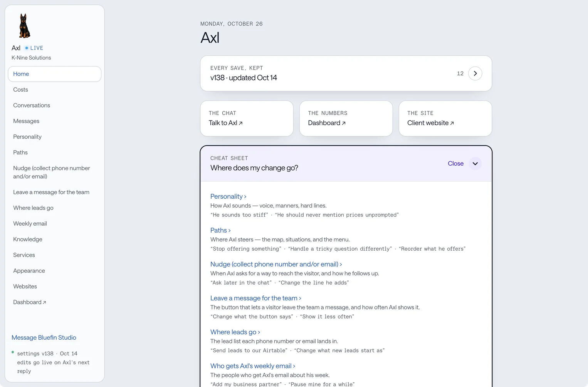Image resolution: width=588 pixels, height=387 pixels.
Task: Click the Axl doberman logo image
Action: 25,26
